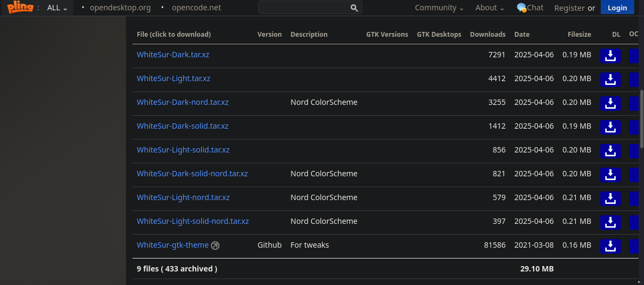
Task: Click the GTK Versions column header
Action: 387,35
